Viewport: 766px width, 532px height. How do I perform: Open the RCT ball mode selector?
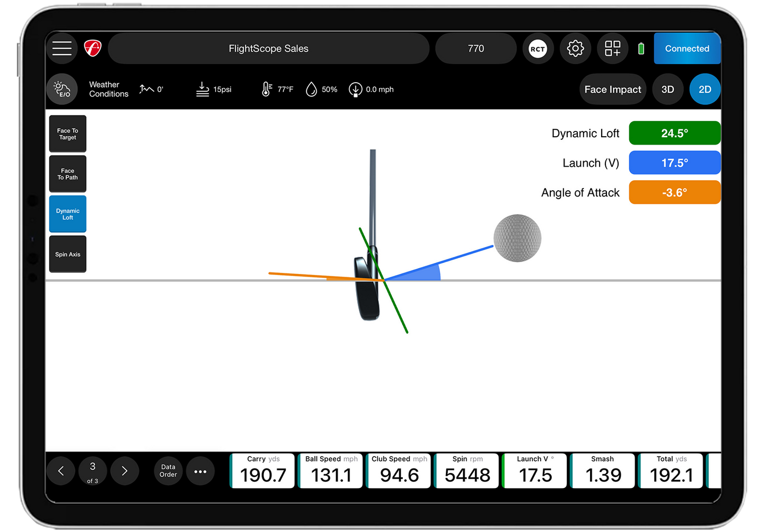click(x=538, y=48)
